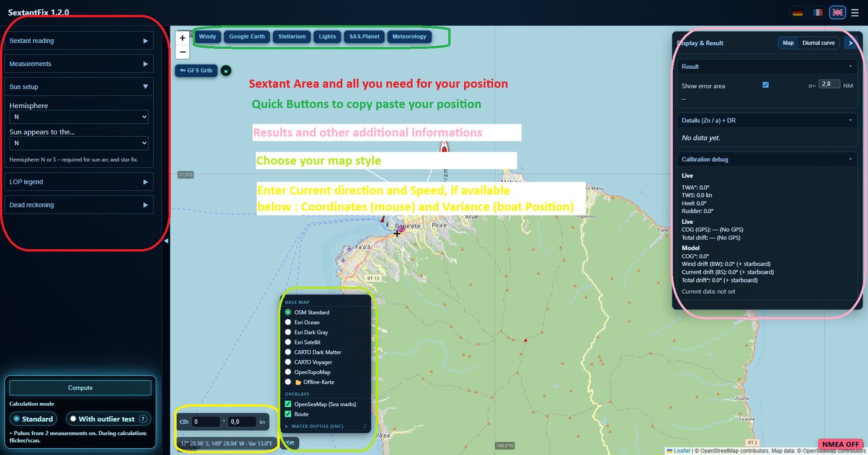Viewport: 868px width, 455px height.
Task: Click the green dot beside GFS Grib
Action: (x=226, y=71)
